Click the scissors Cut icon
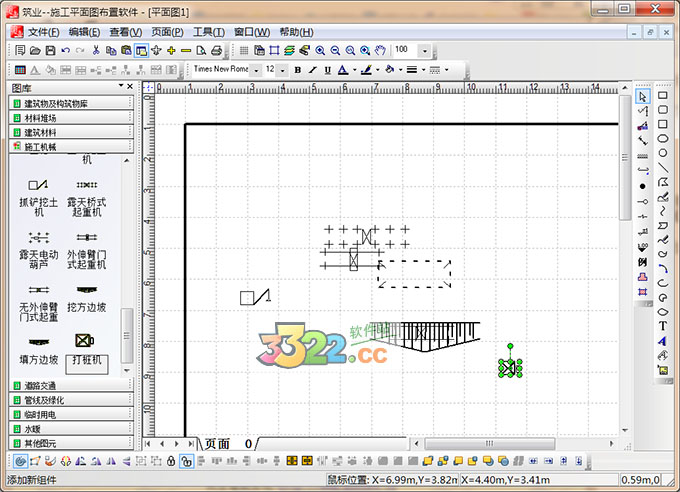The image size is (680, 492). point(96,50)
